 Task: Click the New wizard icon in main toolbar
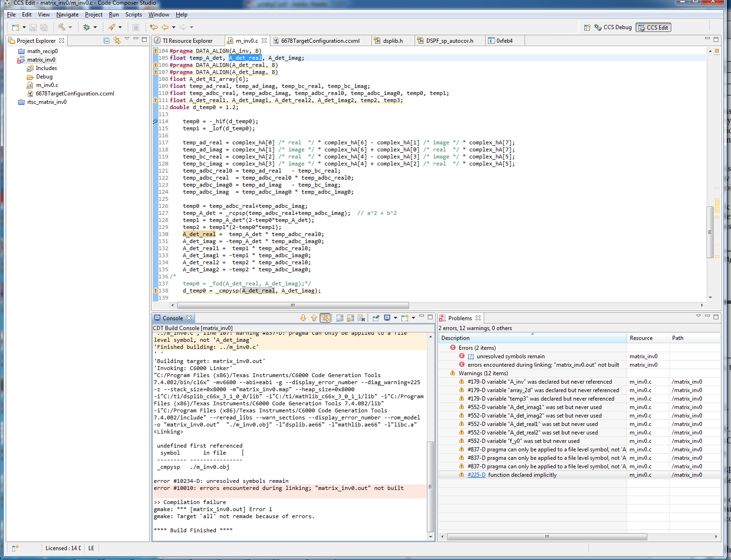(x=16, y=27)
